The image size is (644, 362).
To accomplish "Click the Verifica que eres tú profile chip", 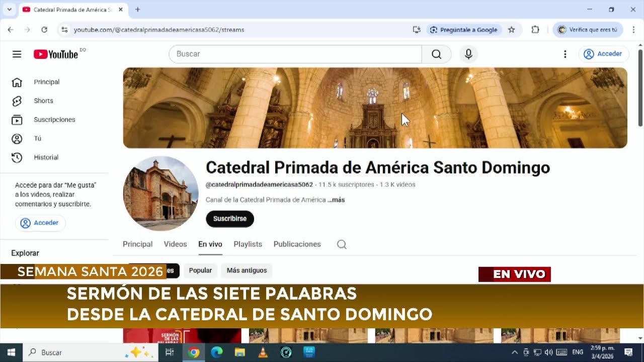I will (x=588, y=30).
